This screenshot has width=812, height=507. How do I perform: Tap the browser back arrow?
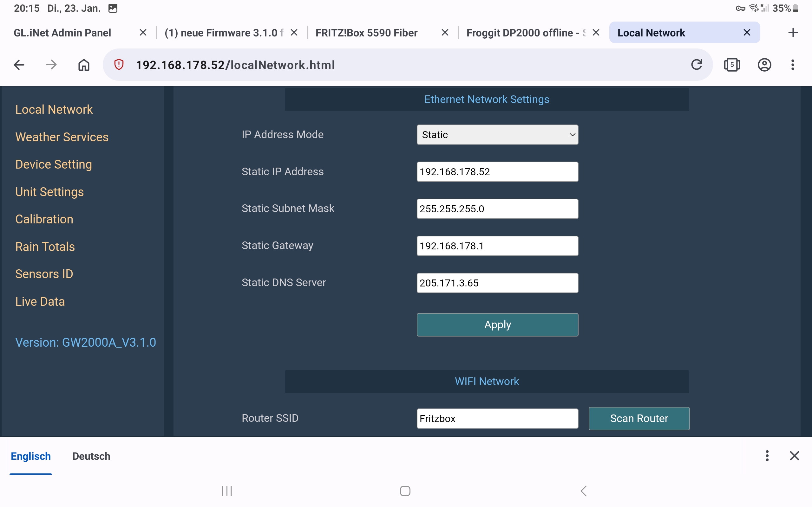pos(19,65)
